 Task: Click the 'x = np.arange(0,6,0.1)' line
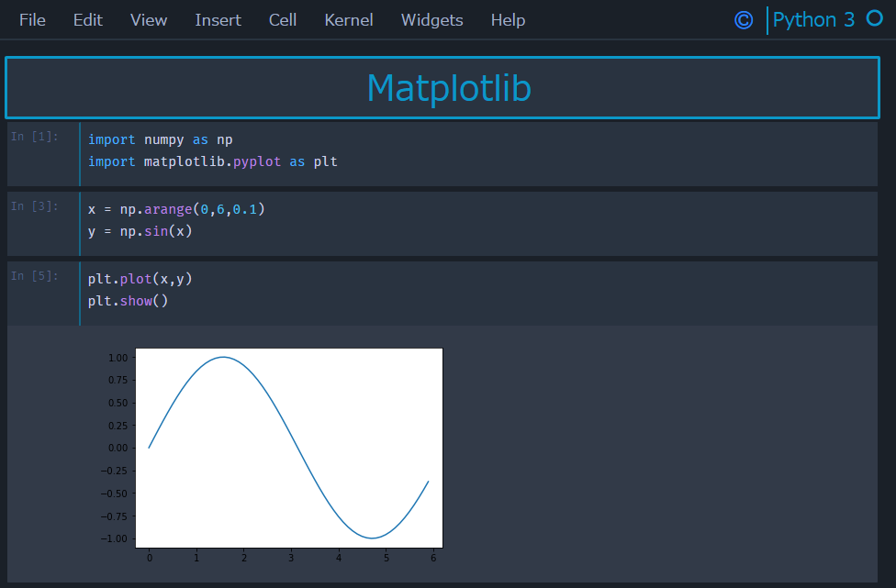click(x=176, y=209)
